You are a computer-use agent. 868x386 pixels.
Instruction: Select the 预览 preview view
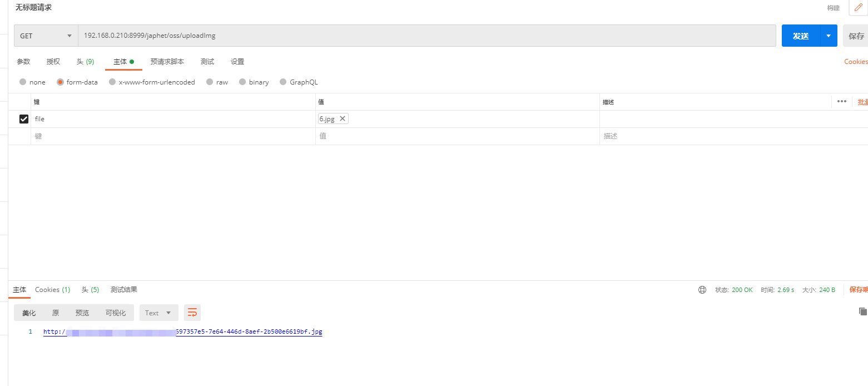82,313
